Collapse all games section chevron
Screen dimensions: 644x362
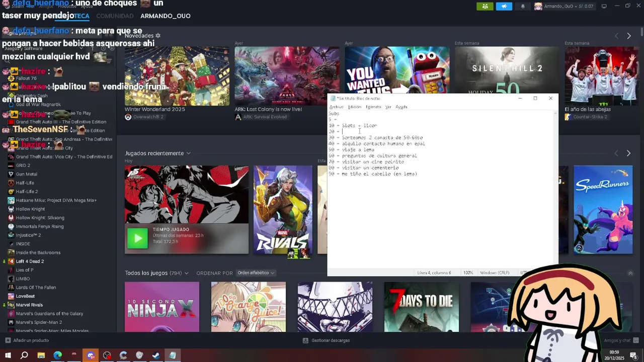(x=630, y=273)
